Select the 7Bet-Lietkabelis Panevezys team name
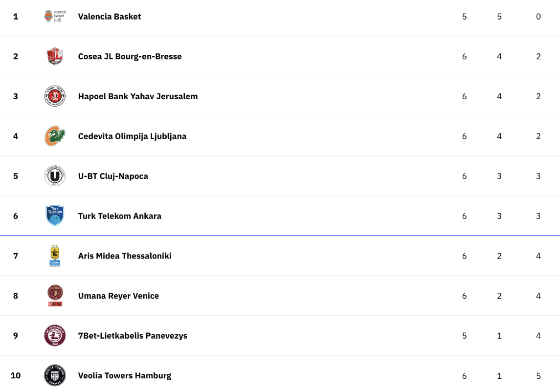The width and height of the screenshot is (560, 392). [x=133, y=336]
